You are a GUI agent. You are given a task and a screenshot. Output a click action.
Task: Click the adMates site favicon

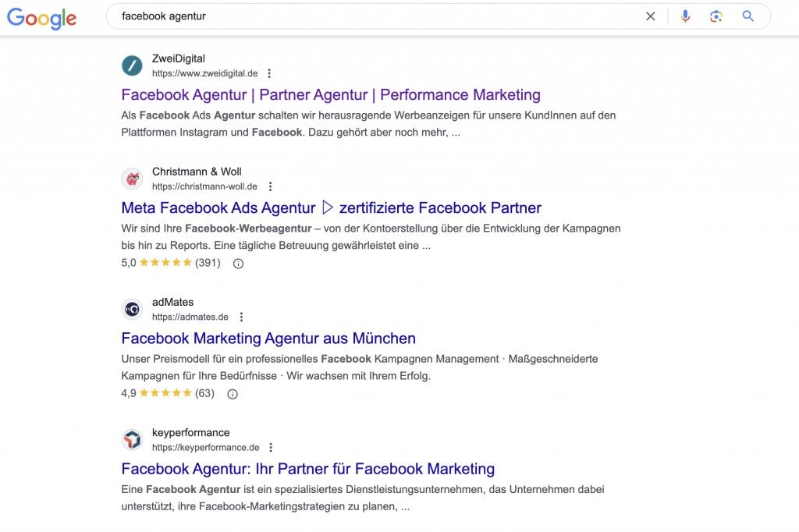click(x=132, y=309)
